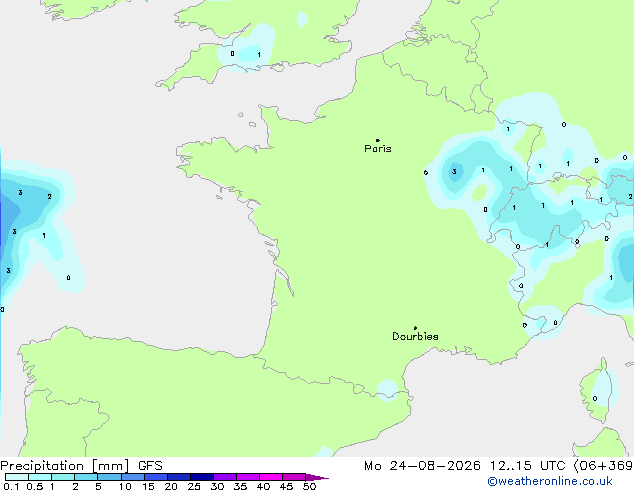Select the Dourbies map label
The image size is (634, 490).
pos(415,336)
